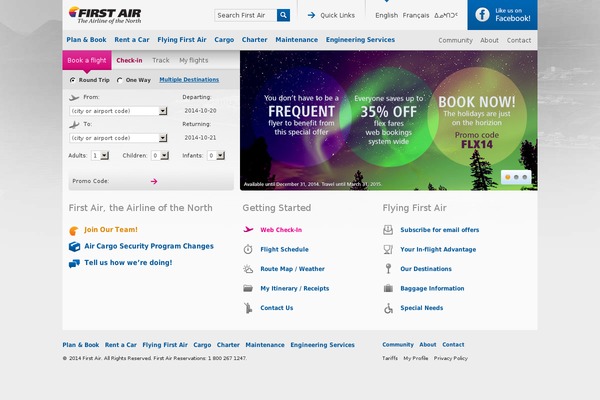This screenshot has width=600, height=400.
Task: Switch to the Track tab
Action: 161,60
